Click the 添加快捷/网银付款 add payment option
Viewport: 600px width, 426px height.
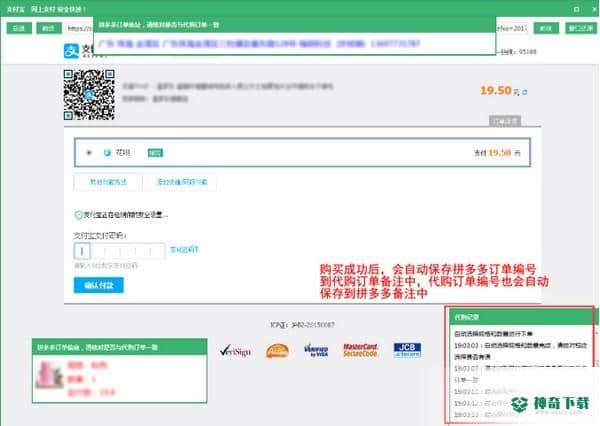click(182, 182)
